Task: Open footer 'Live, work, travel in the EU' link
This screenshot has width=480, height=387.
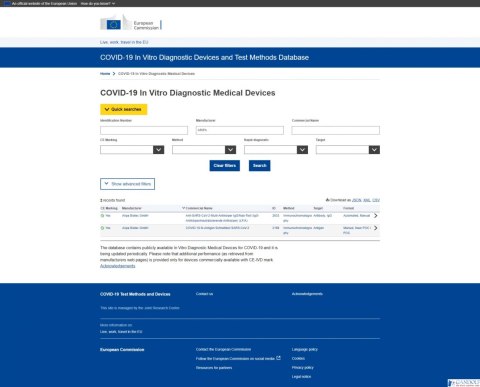Action: [121, 332]
